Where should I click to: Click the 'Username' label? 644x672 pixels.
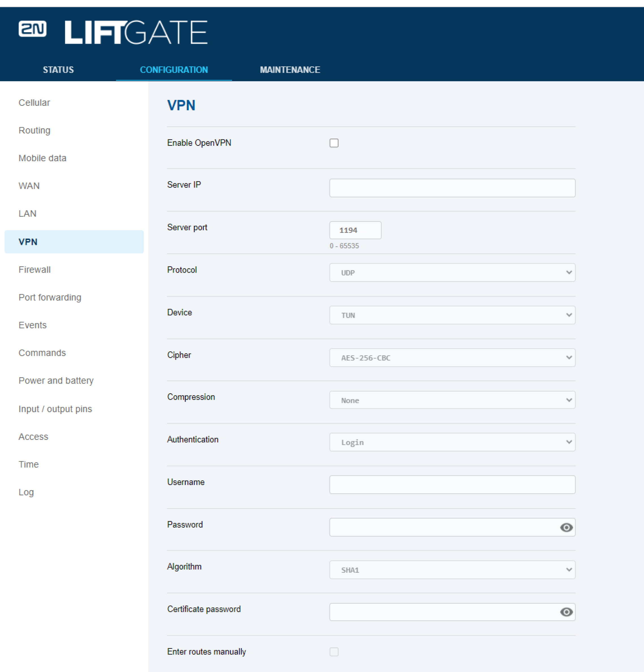186,482
